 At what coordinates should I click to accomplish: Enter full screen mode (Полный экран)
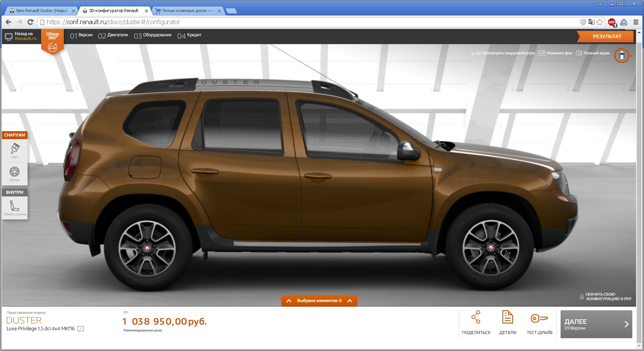coord(593,53)
